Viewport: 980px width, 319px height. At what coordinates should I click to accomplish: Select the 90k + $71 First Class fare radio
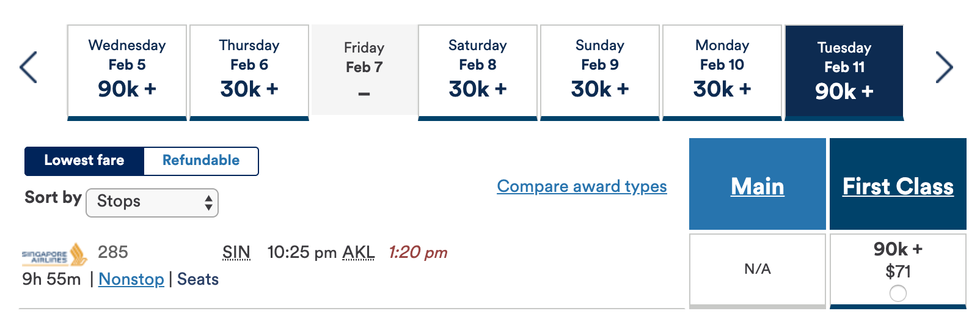898,293
